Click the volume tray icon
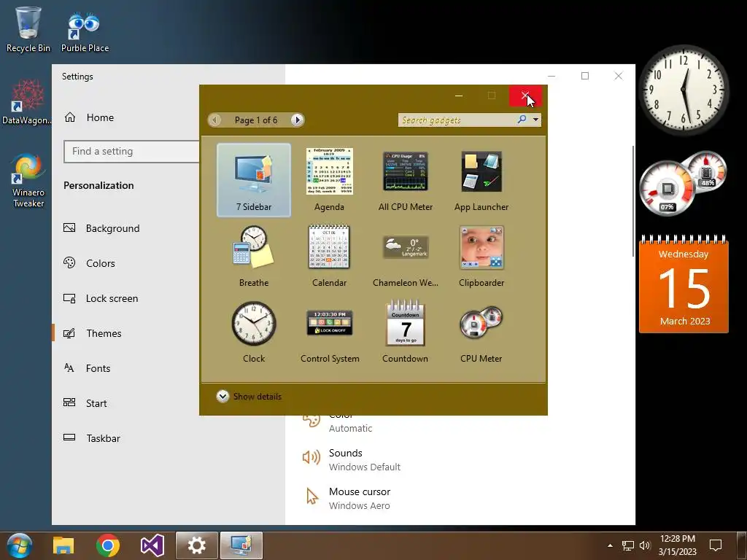The image size is (747, 560). (645, 545)
